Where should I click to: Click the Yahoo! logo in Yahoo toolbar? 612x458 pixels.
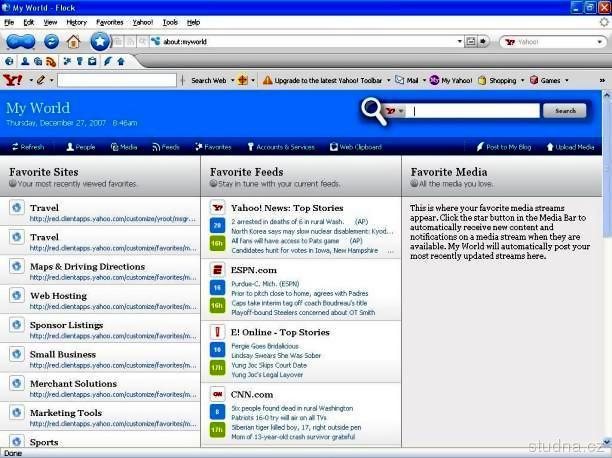13,80
